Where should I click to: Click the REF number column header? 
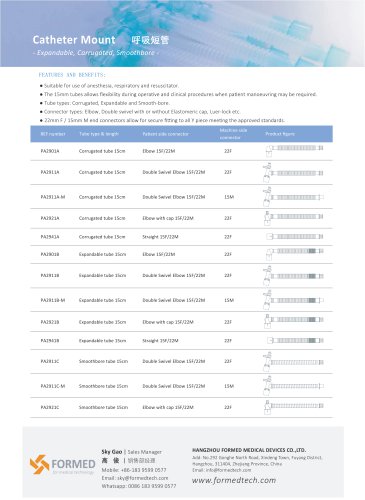coord(53,134)
